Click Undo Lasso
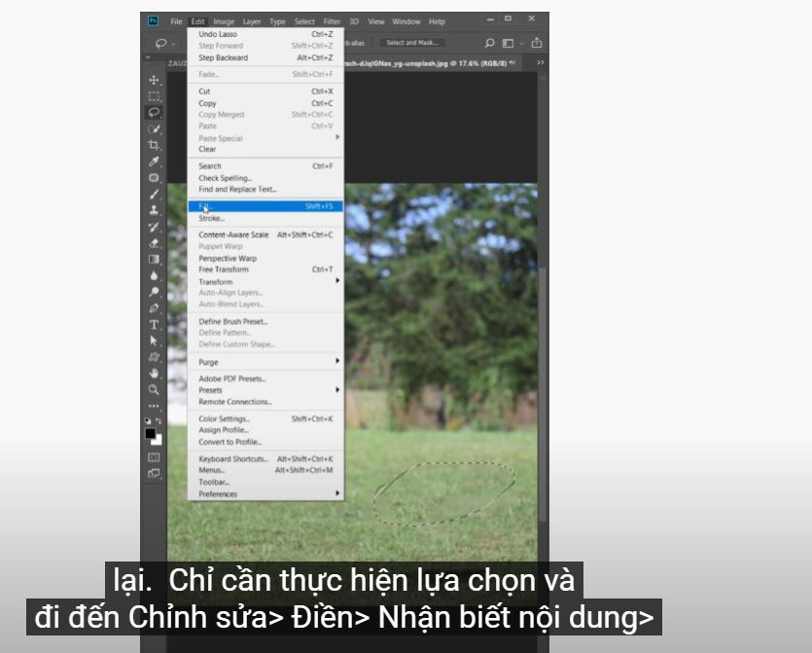Image resolution: width=812 pixels, height=653 pixels. pos(265,34)
